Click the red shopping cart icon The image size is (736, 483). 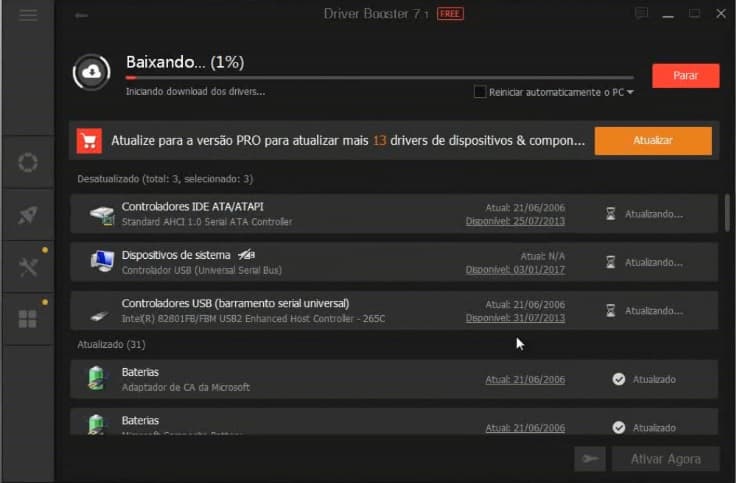(x=89, y=141)
